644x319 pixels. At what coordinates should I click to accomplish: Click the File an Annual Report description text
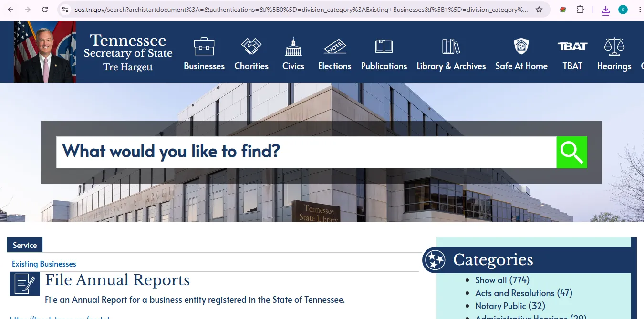195,300
